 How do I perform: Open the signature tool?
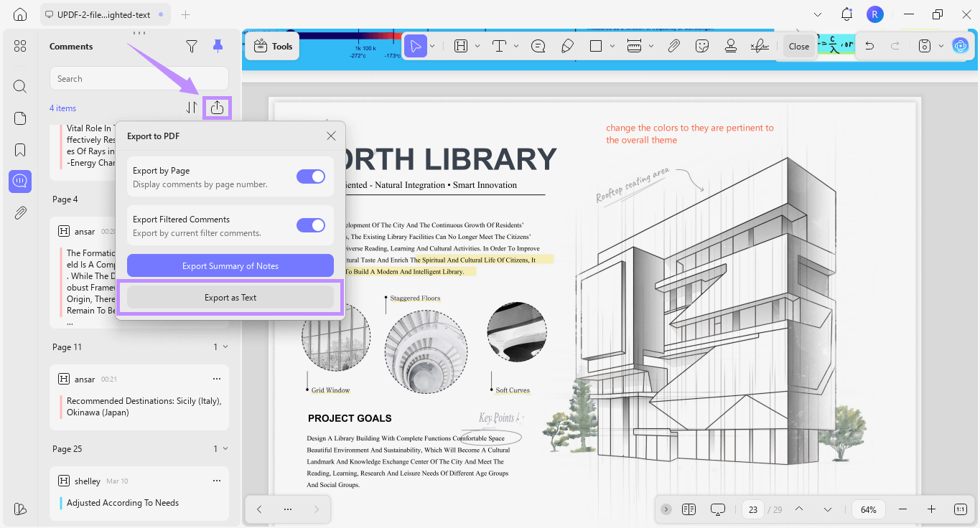tap(760, 46)
